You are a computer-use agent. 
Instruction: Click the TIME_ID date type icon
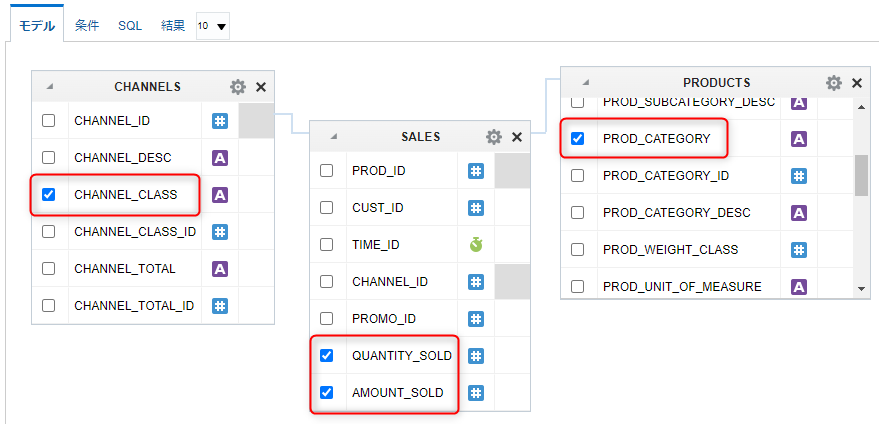476,245
